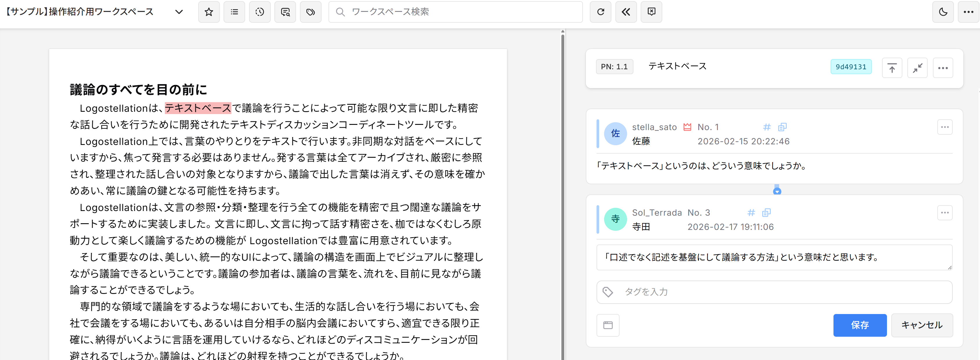980x360 pixels.
Task: Click the キャンセル cancel button
Action: (x=922, y=325)
